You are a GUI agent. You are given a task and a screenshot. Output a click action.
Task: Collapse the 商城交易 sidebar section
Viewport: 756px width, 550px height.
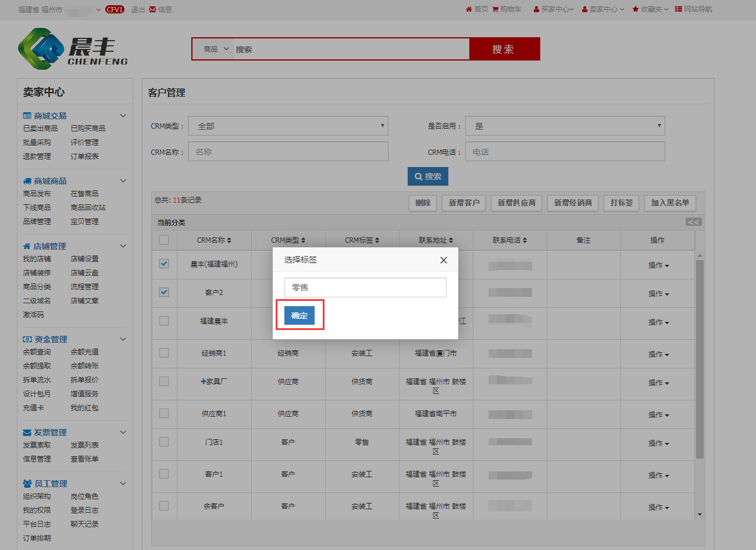pos(123,116)
